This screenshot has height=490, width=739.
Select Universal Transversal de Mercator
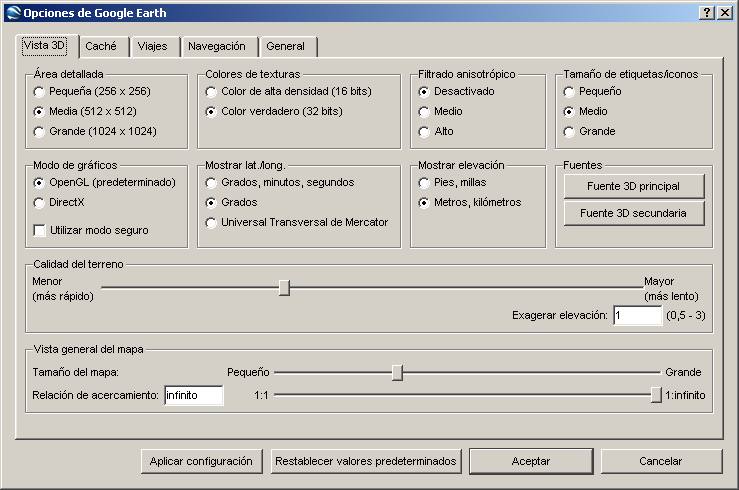point(297,222)
